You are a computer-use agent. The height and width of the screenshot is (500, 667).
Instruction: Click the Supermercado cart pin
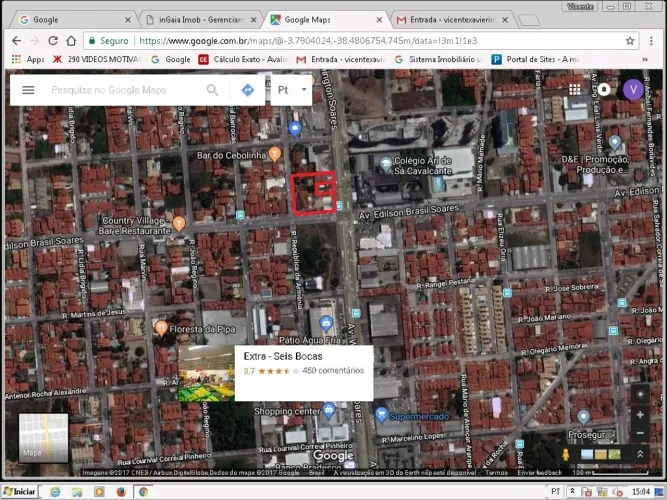pos(382,414)
